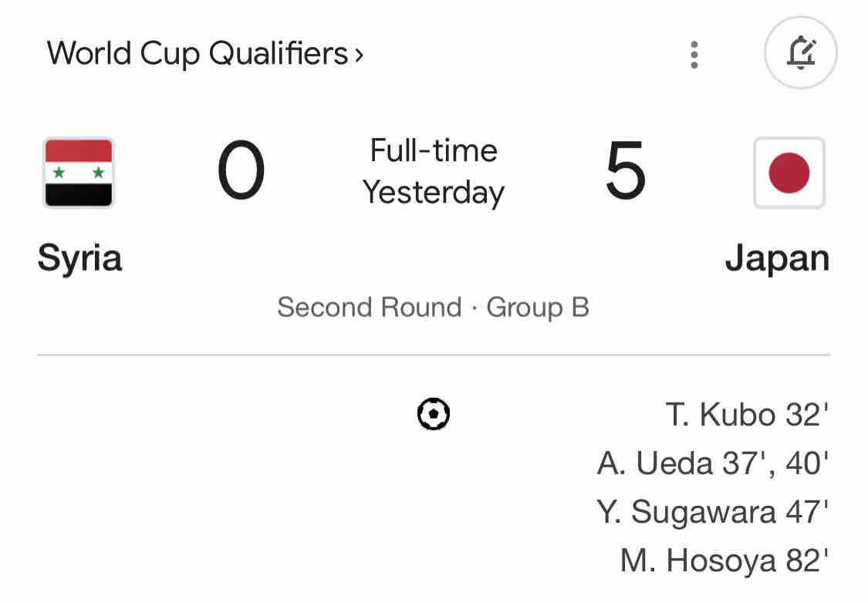The image size is (868, 603).
Task: Click the red circle on Japan's flag
Action: coord(789,173)
